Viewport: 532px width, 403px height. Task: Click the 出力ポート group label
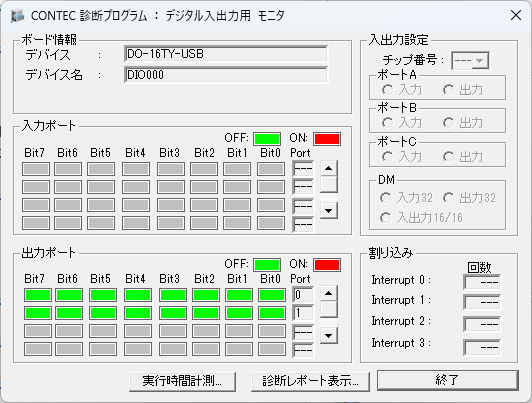[48, 253]
